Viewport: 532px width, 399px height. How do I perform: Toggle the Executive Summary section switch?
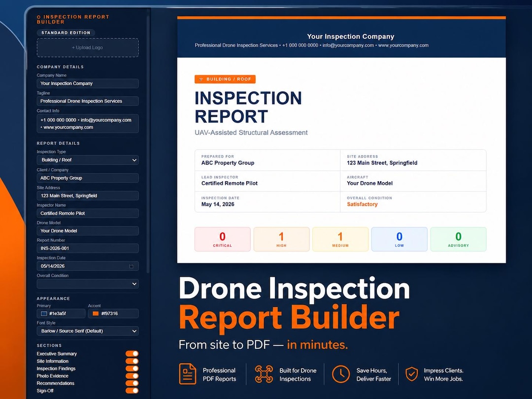132,354
